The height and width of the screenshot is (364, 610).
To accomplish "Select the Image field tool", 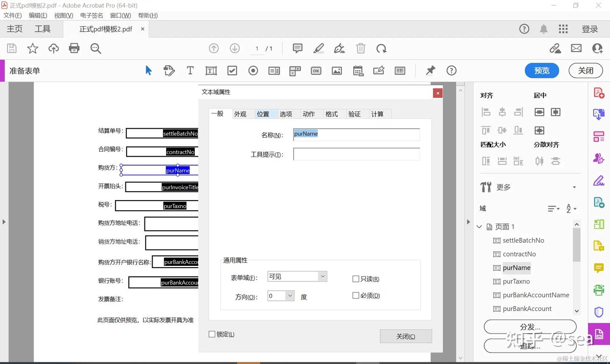I will (337, 70).
